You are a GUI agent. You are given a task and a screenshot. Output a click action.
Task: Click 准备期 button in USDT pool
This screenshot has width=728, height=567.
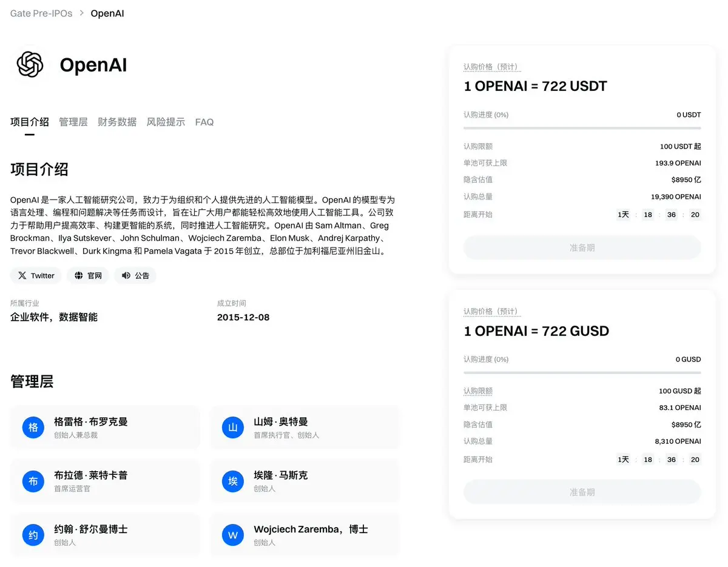[x=582, y=248]
